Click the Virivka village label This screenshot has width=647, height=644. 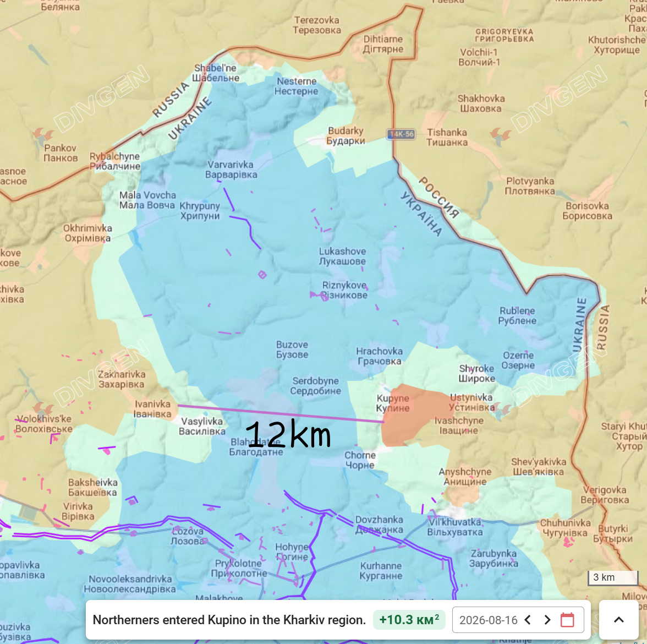(x=78, y=511)
